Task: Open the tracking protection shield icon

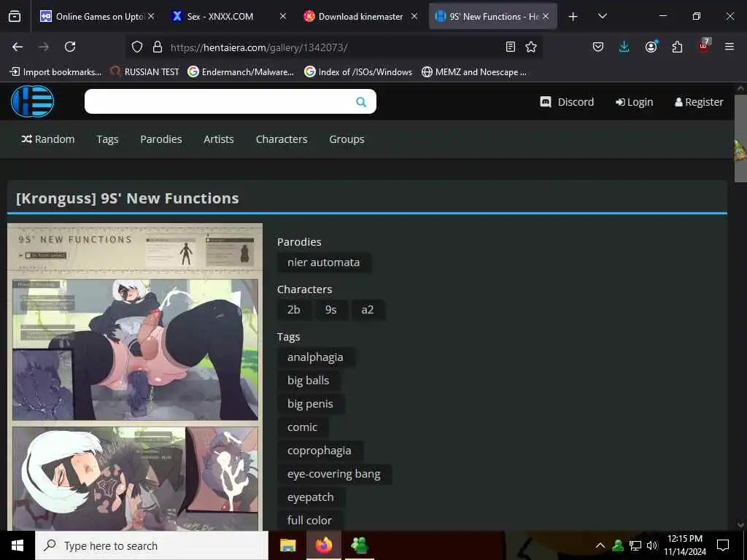Action: [137, 47]
